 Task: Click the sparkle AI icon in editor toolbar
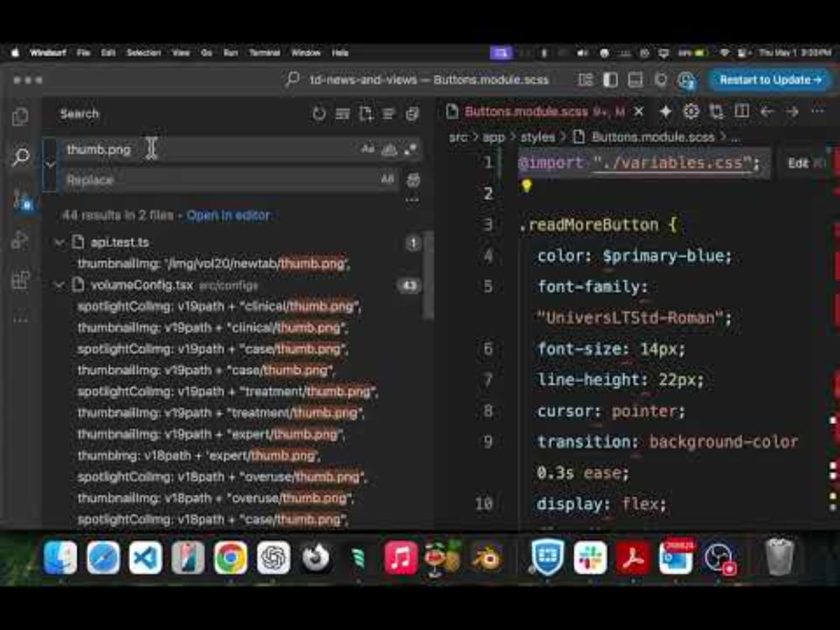point(665,112)
